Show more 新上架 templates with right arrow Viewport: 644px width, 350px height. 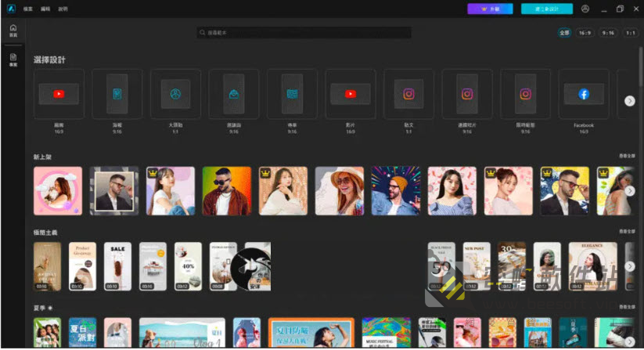pyautogui.click(x=630, y=190)
